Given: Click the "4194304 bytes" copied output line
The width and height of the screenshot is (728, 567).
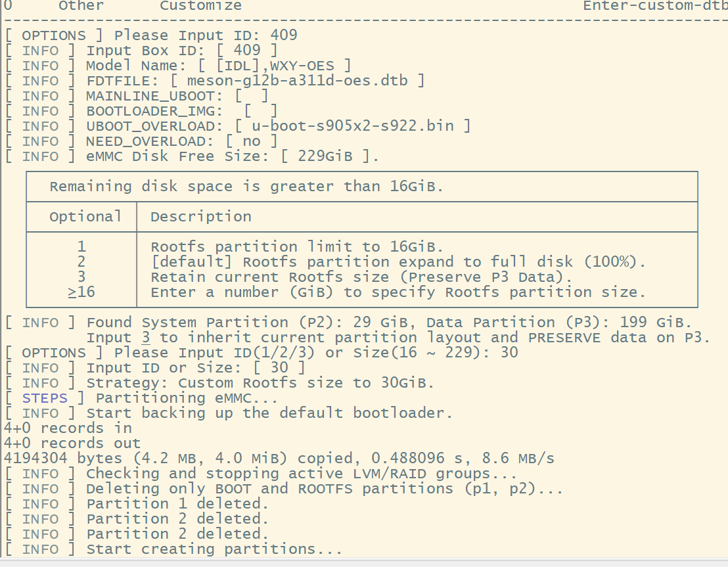Looking at the screenshot, I should (279, 459).
